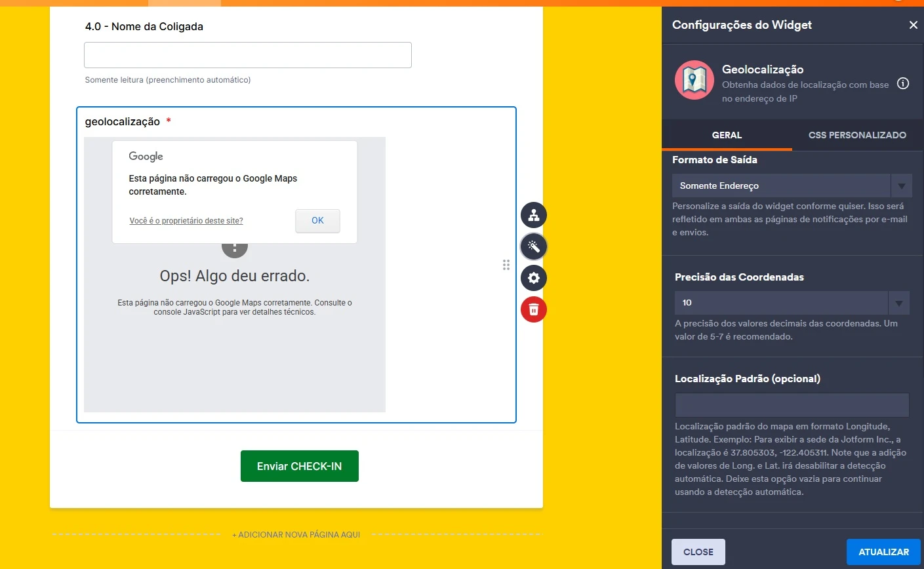
Task: Click '+ ADICIONAR NOVA PÁGINA AQUI'
Action: click(296, 534)
